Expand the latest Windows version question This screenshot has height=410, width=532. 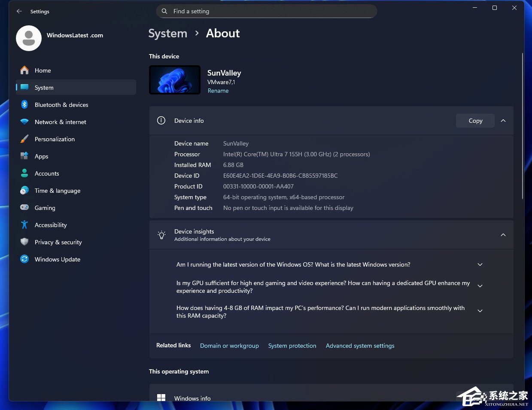tap(480, 264)
